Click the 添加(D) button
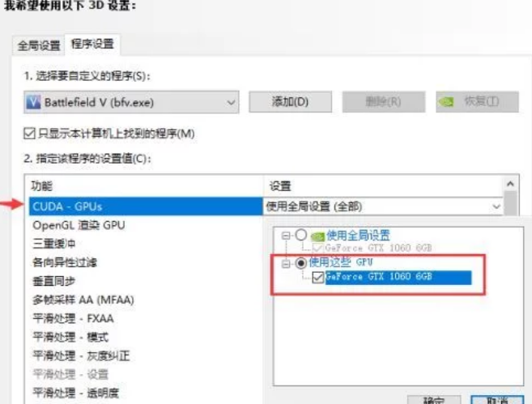The width and height of the screenshot is (532, 404). (x=290, y=102)
